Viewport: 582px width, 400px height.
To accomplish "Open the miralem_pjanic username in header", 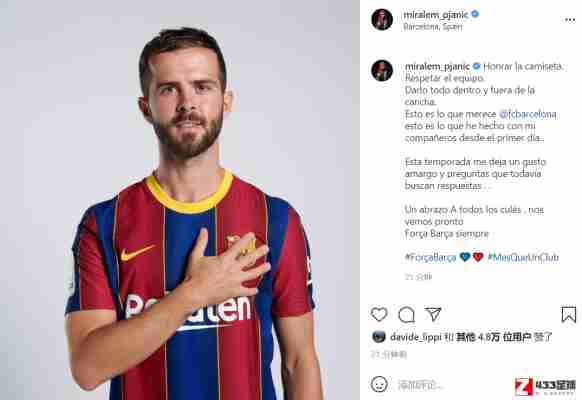I will 436,14.
